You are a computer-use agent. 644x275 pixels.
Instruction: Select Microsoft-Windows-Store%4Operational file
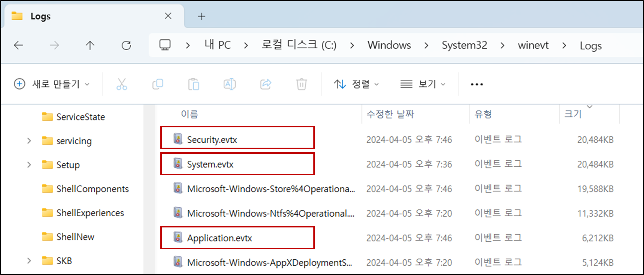tap(271, 189)
